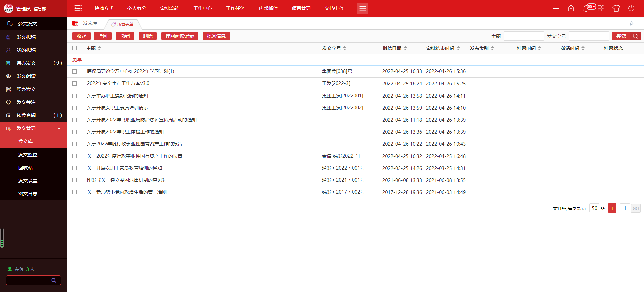Screen dimensions: 644x292
Task: Check the select-all checkbox in table header
Action: [x=75, y=48]
